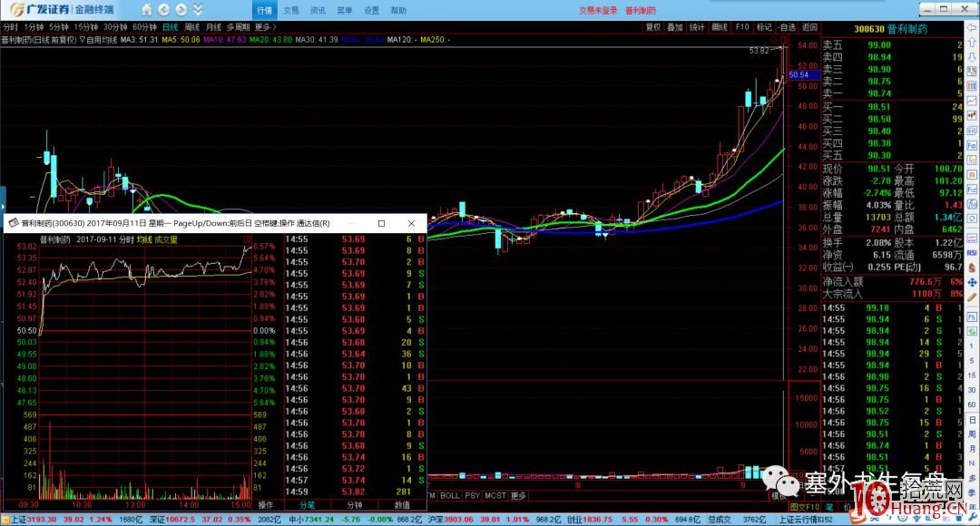Click the blue cross arrows icon in sidebar

pyautogui.click(x=972, y=283)
